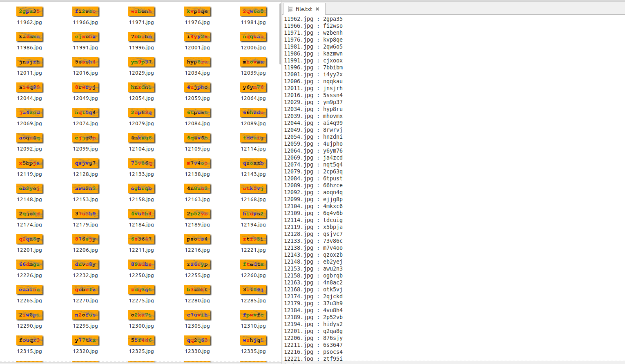625x364 pixels.
Task: Select the 12016.jpg captcha thumbnail
Action: point(85,62)
